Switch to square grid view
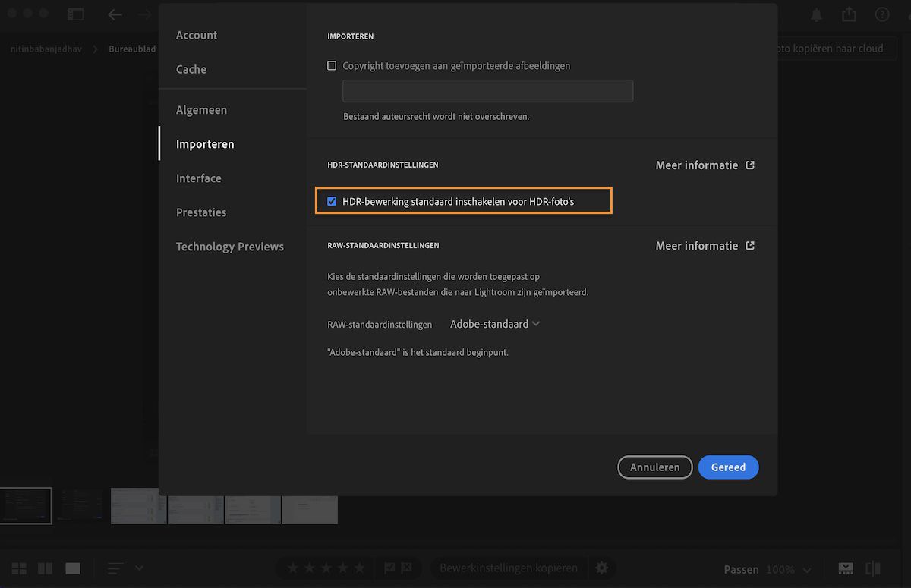 45,568
